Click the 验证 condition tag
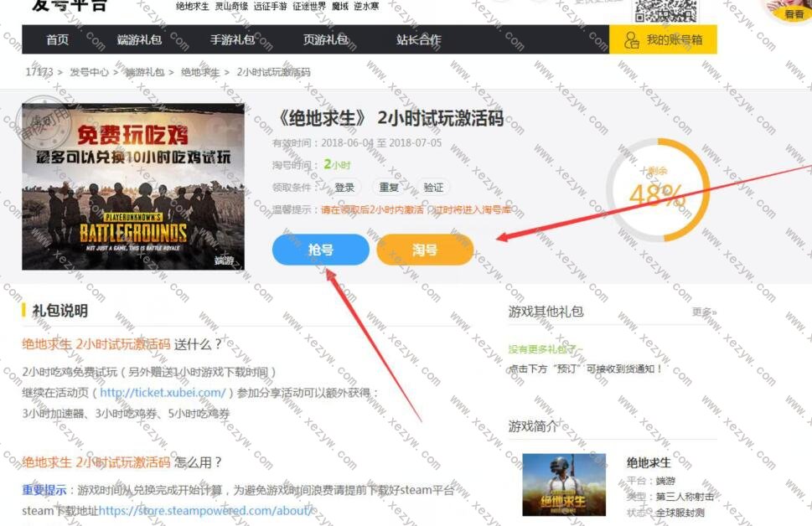The image size is (812, 526). pyautogui.click(x=433, y=188)
